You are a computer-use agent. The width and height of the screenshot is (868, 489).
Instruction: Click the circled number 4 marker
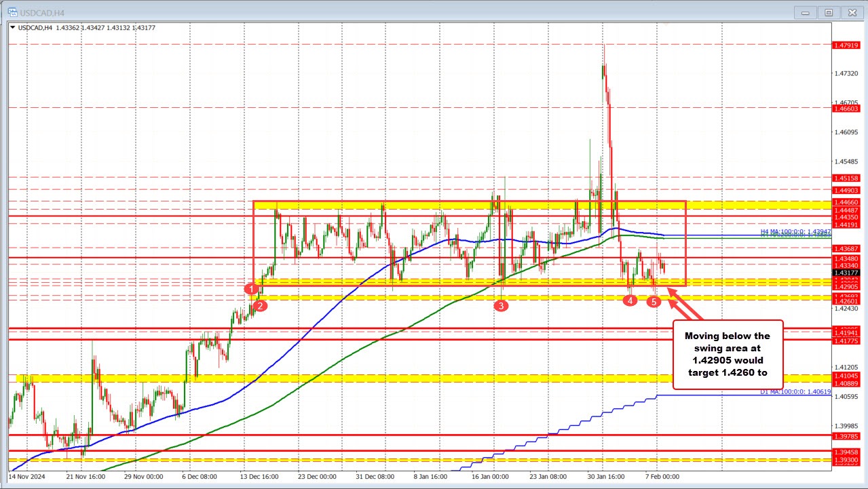(x=630, y=300)
